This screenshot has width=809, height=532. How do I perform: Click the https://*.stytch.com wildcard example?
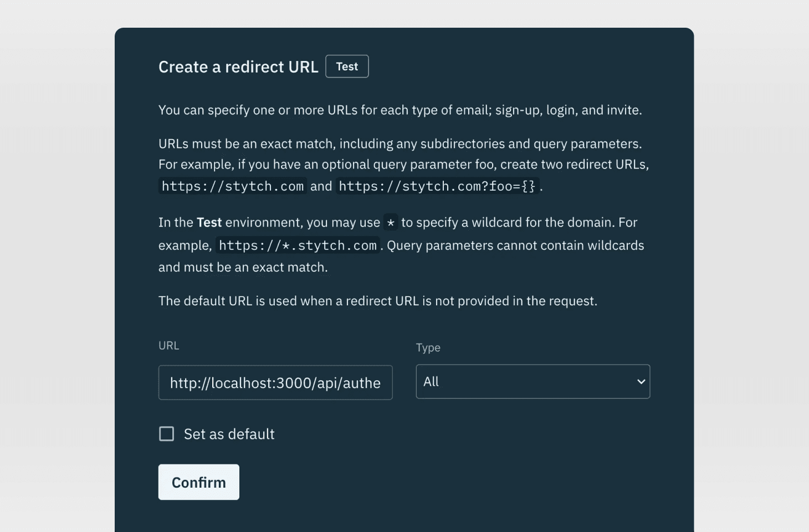[x=298, y=245]
